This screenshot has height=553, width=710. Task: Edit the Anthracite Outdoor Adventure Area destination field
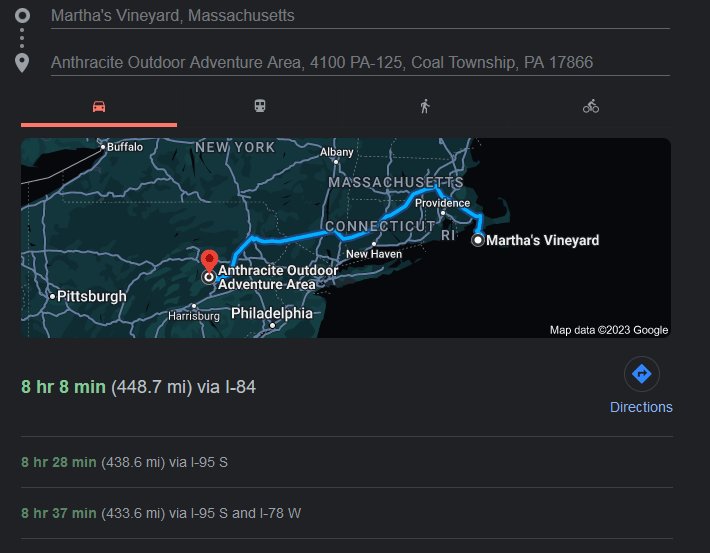(360, 63)
